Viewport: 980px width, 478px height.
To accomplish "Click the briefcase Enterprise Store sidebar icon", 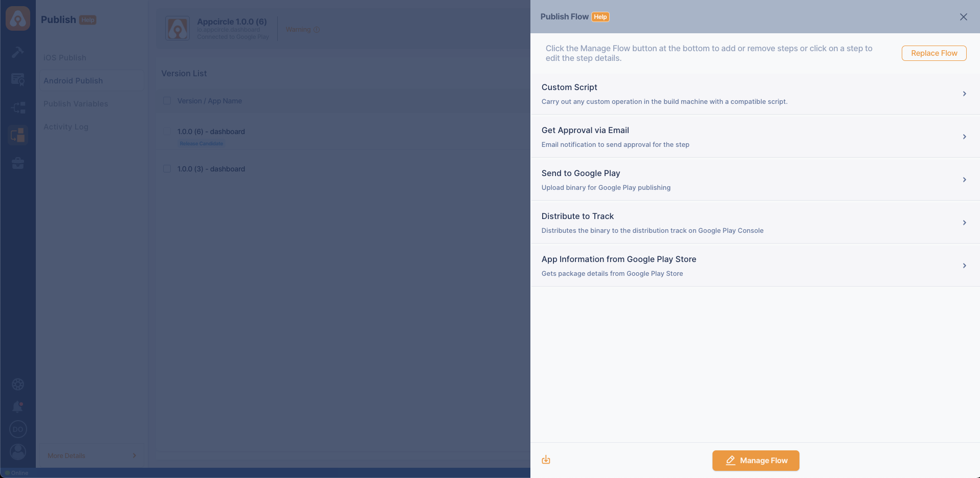I will pos(18,163).
